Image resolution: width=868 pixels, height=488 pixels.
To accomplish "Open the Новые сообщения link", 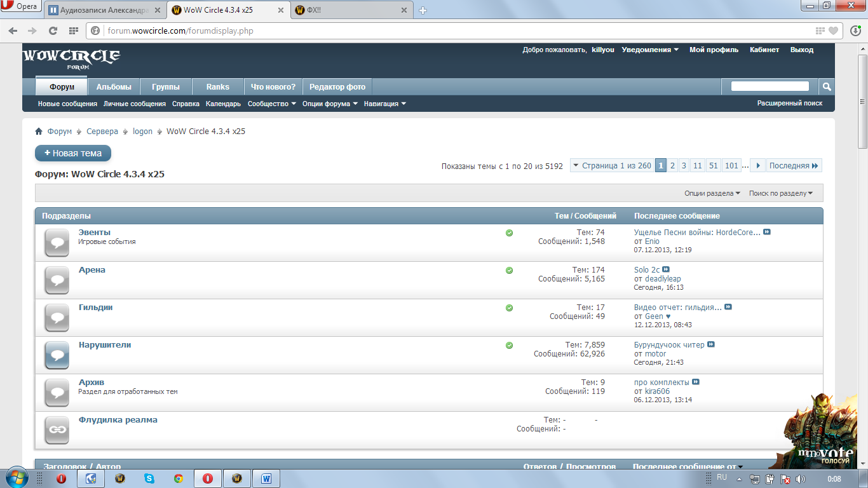I will click(67, 104).
